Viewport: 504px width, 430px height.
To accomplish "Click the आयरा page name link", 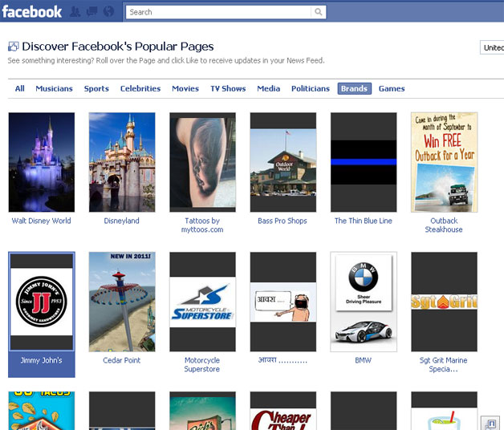I will 282,360.
